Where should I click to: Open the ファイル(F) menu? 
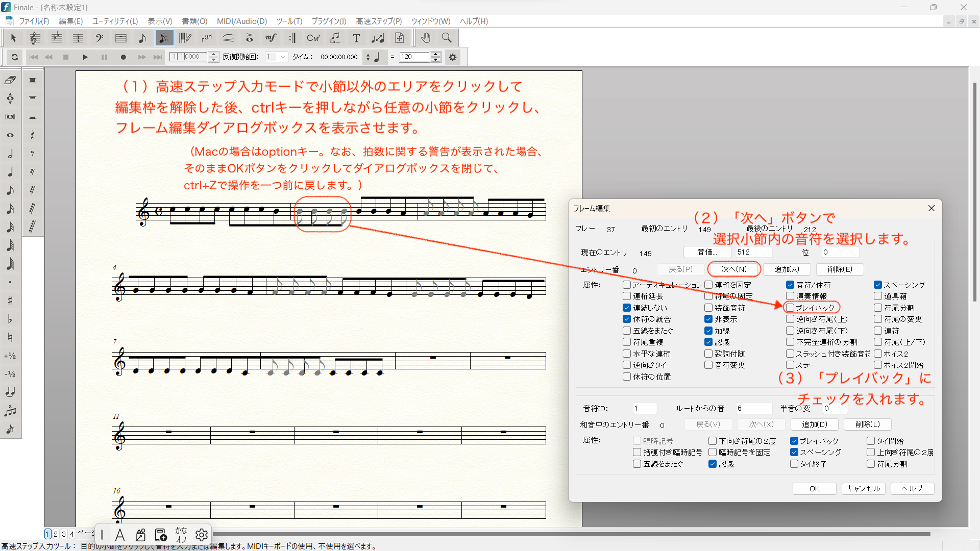(34, 21)
